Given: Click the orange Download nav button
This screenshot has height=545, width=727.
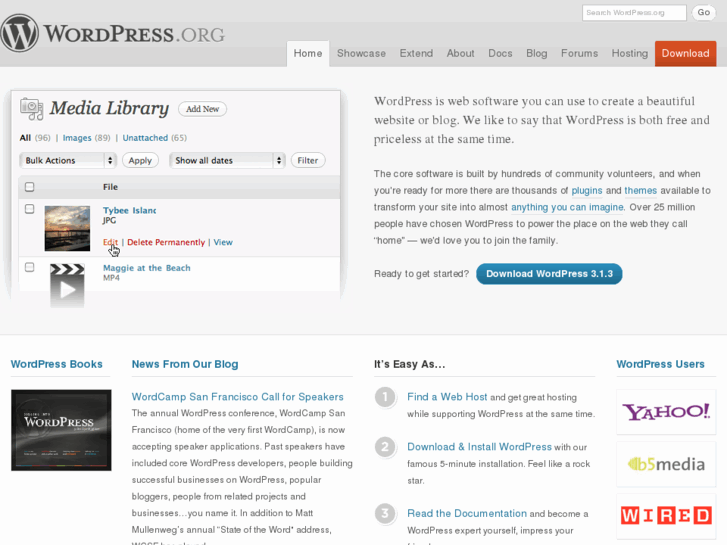Looking at the screenshot, I should point(685,53).
